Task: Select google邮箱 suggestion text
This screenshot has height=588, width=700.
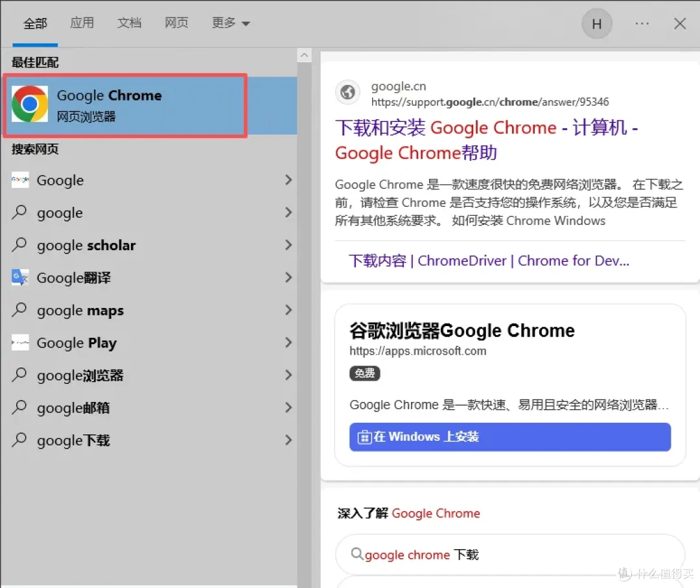Action: [73, 408]
